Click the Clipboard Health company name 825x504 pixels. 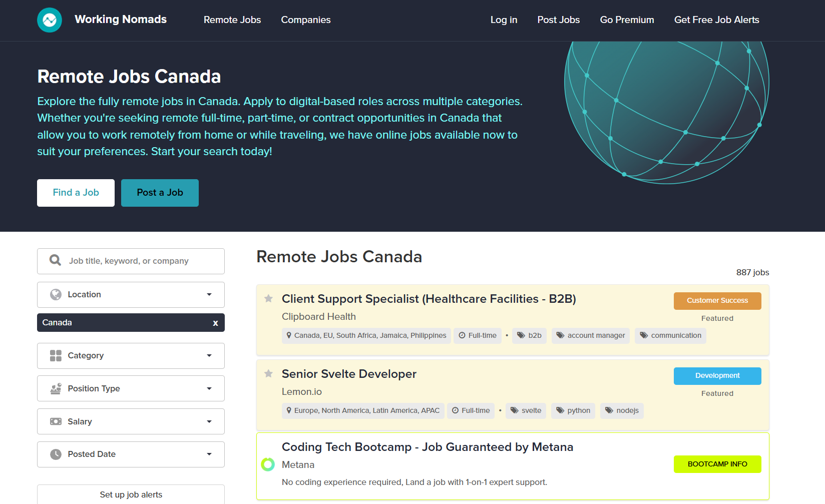(x=319, y=317)
